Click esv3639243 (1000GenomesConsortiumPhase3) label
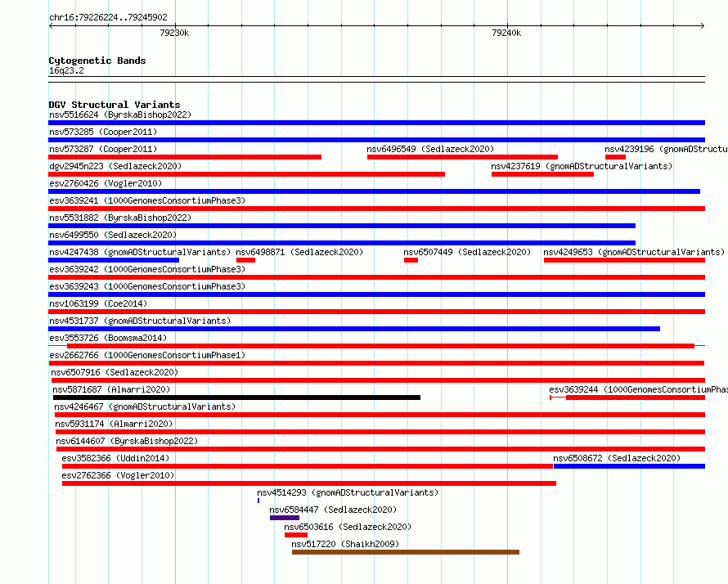Viewport: 728px width, 584px height. (x=147, y=286)
